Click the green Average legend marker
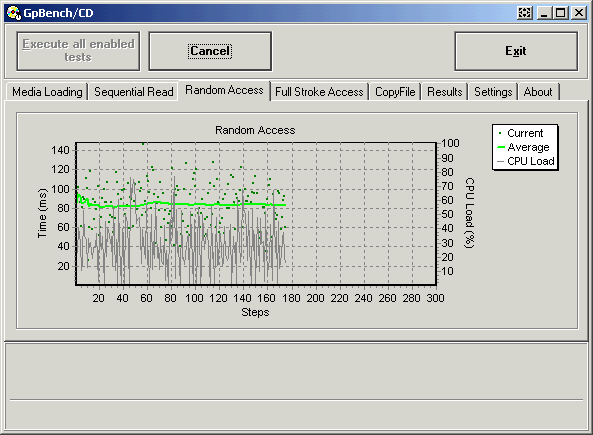The image size is (593, 435). pos(501,147)
